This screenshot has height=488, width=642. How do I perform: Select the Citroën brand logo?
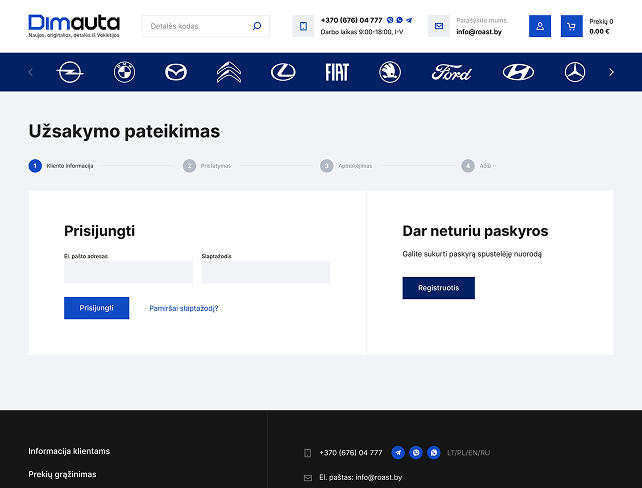click(229, 72)
